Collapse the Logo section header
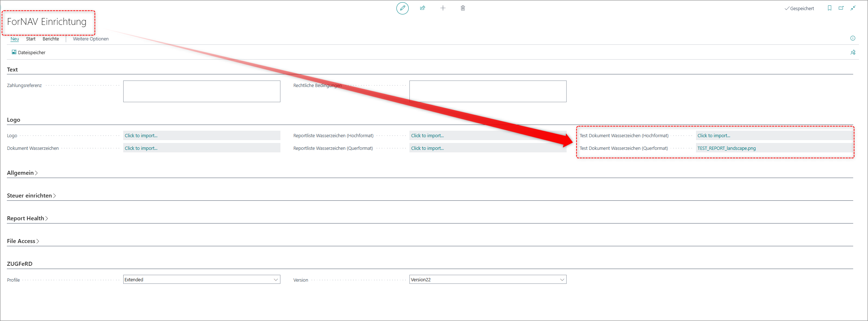868x321 pixels. pyautogui.click(x=14, y=120)
